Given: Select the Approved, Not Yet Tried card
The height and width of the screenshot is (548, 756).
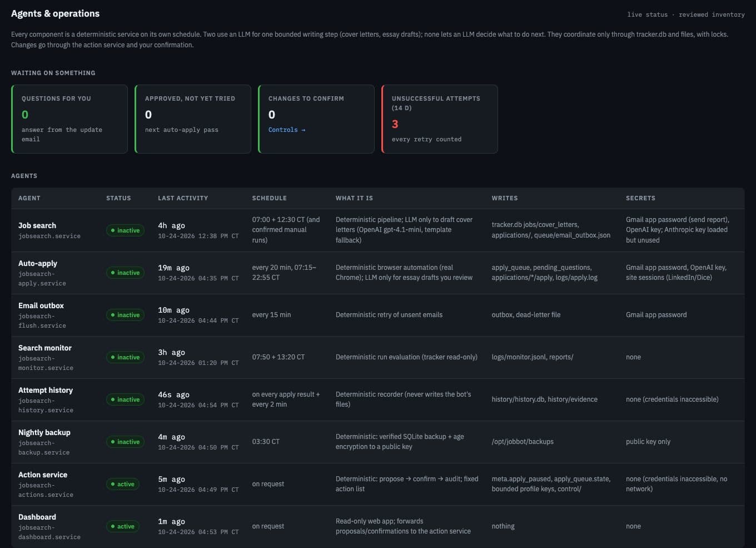Looking at the screenshot, I should pyautogui.click(x=193, y=119).
